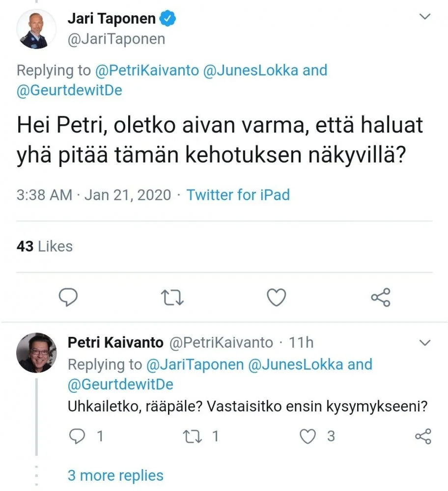Open Petri Kaivanto's profile picture

pyautogui.click(x=37, y=352)
